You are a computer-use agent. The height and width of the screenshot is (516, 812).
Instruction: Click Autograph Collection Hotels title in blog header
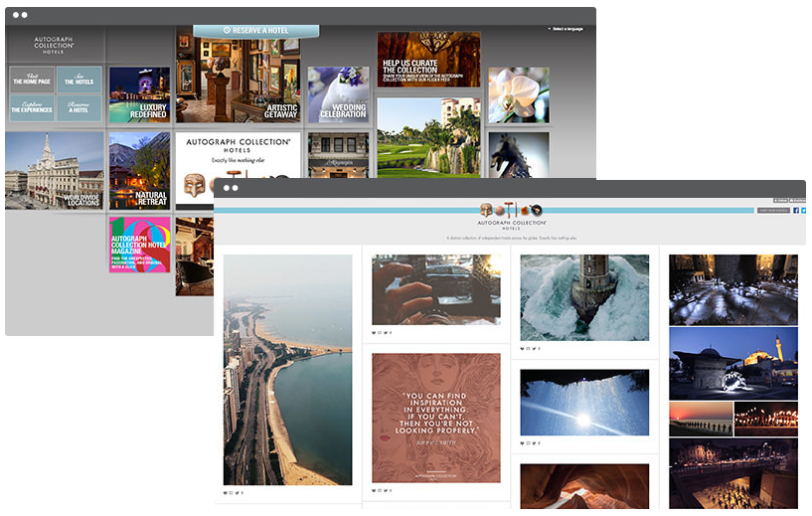(512, 226)
